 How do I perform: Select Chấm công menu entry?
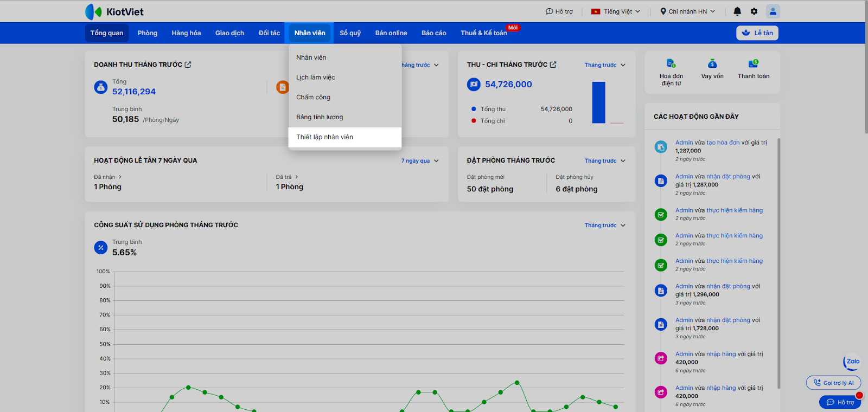coord(345,98)
